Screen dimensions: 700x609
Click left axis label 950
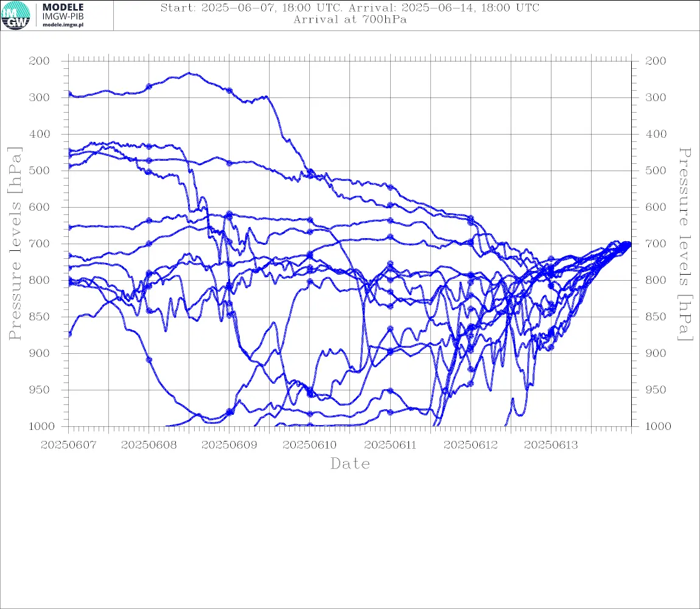[x=39, y=390]
